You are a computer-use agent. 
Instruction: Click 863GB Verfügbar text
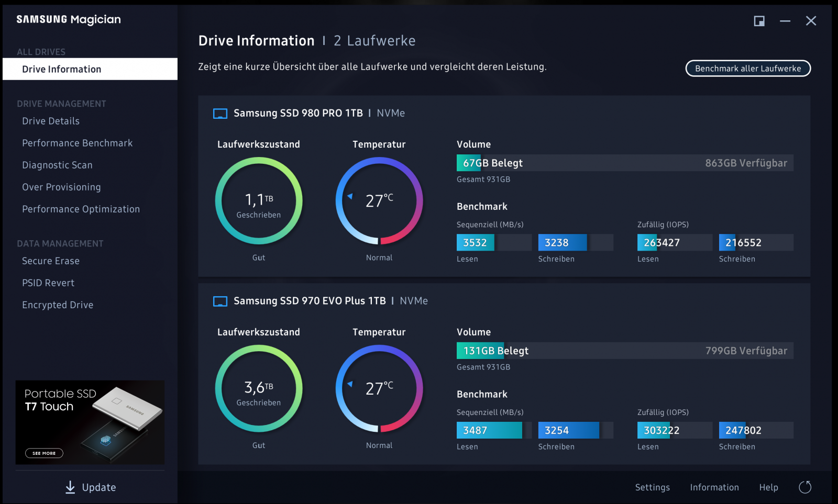click(746, 163)
